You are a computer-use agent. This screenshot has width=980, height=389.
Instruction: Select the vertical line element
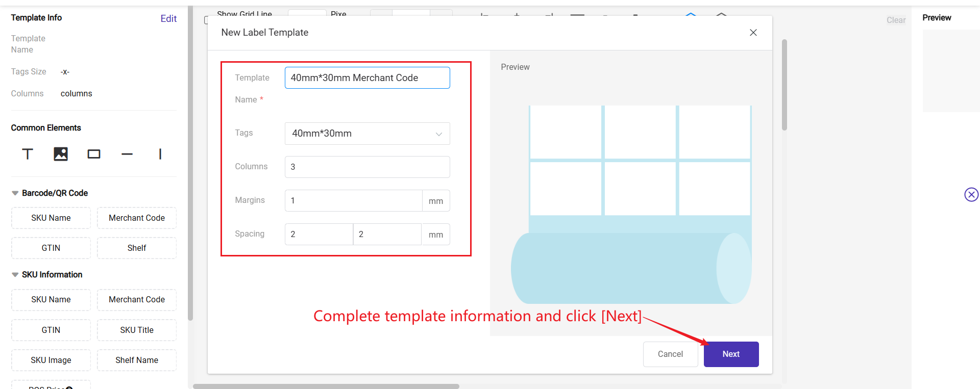(160, 154)
